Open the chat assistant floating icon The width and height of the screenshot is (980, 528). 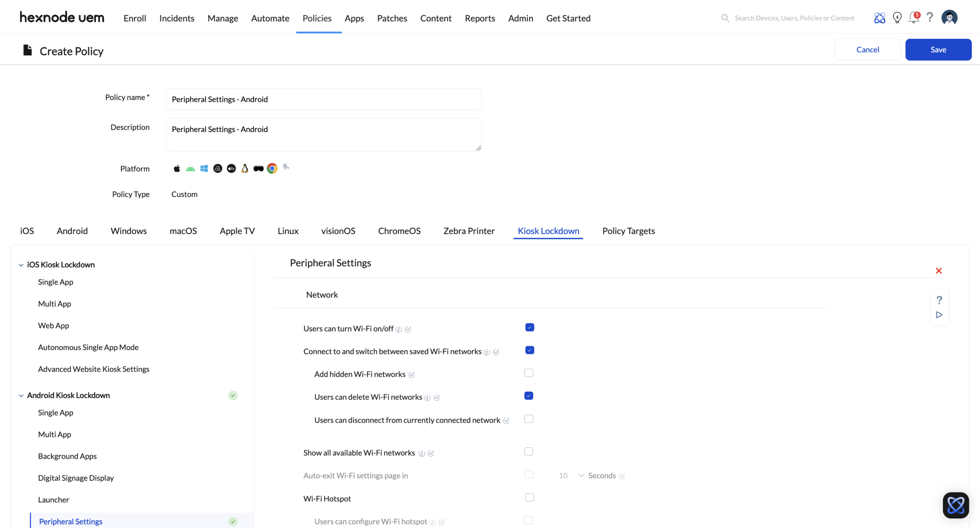(955, 505)
